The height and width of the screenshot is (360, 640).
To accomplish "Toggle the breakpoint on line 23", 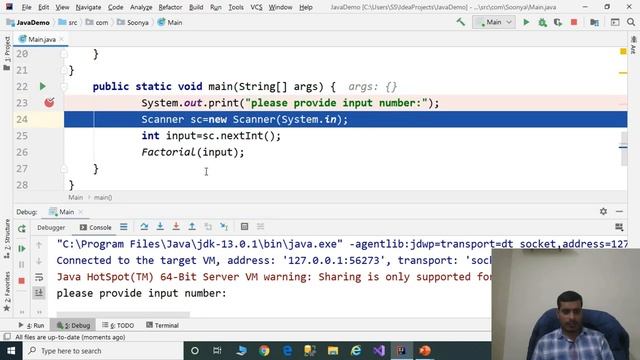I will [x=49, y=102].
